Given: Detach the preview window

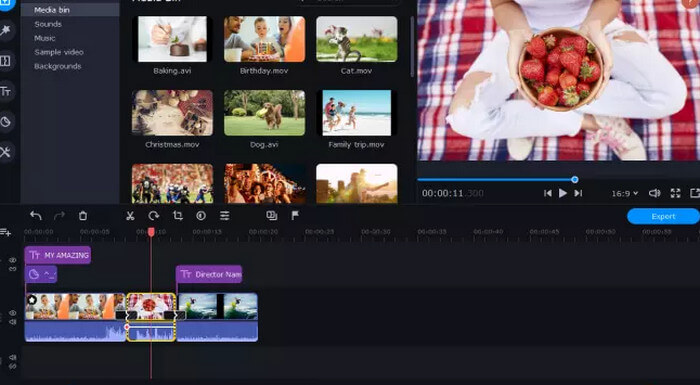Looking at the screenshot, I should [x=695, y=193].
